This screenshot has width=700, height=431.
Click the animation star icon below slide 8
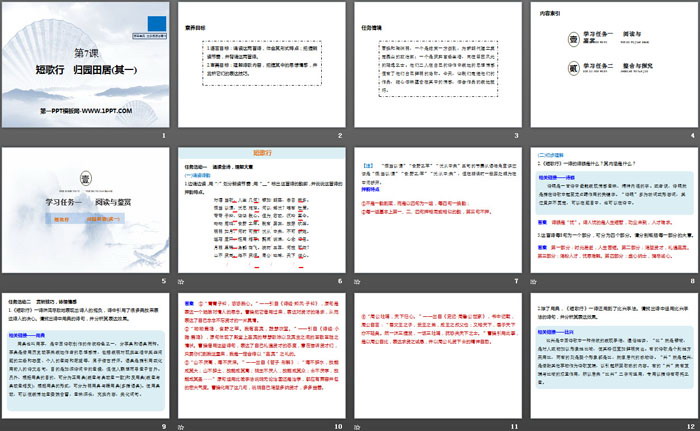point(535,280)
